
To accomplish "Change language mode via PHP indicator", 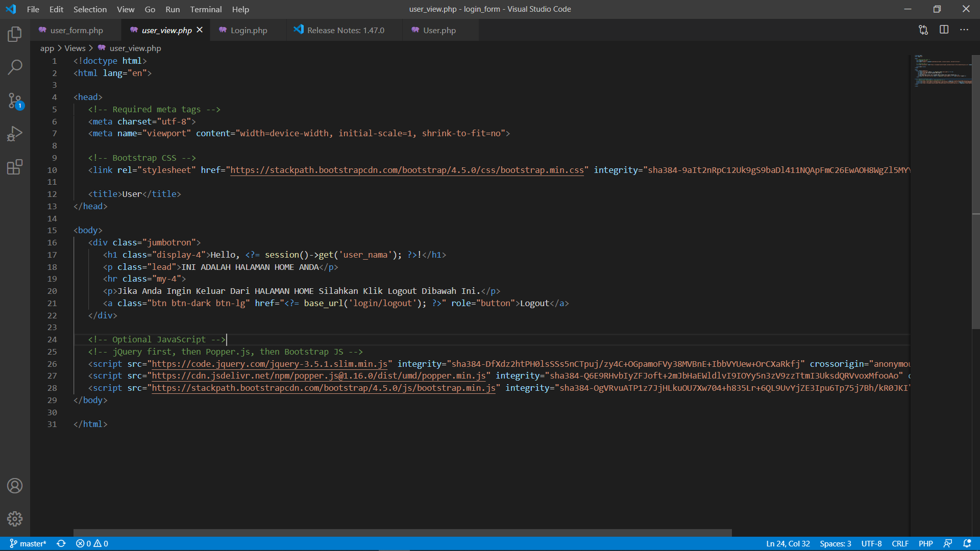I will [925, 544].
